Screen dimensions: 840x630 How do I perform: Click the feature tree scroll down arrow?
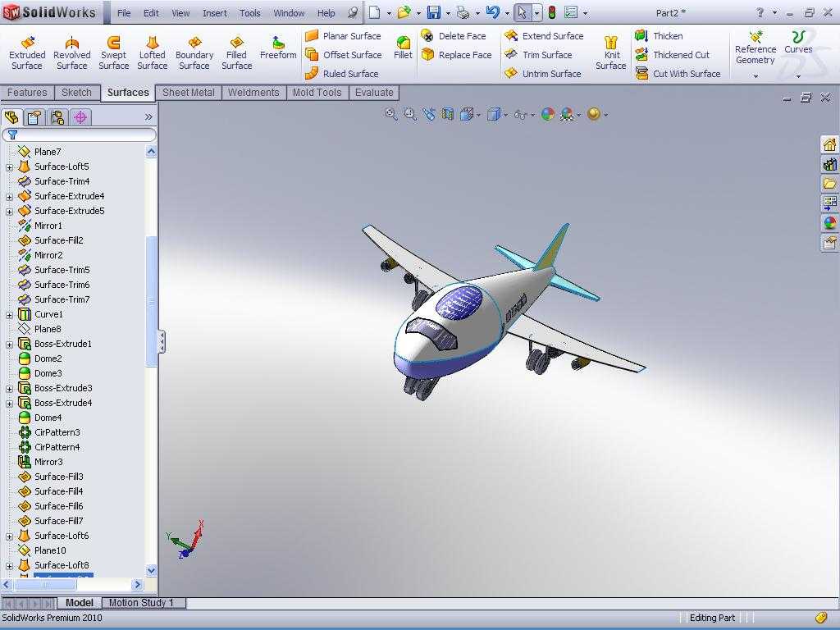point(151,571)
